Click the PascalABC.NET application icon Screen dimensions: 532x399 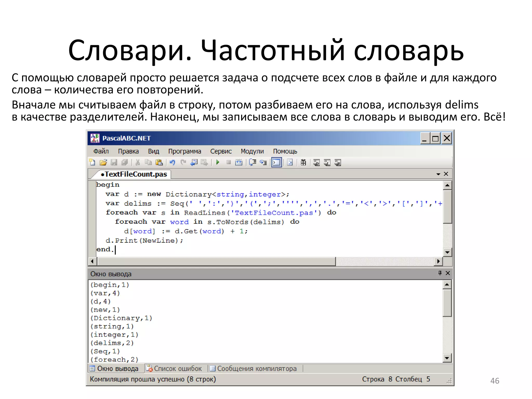95,138
